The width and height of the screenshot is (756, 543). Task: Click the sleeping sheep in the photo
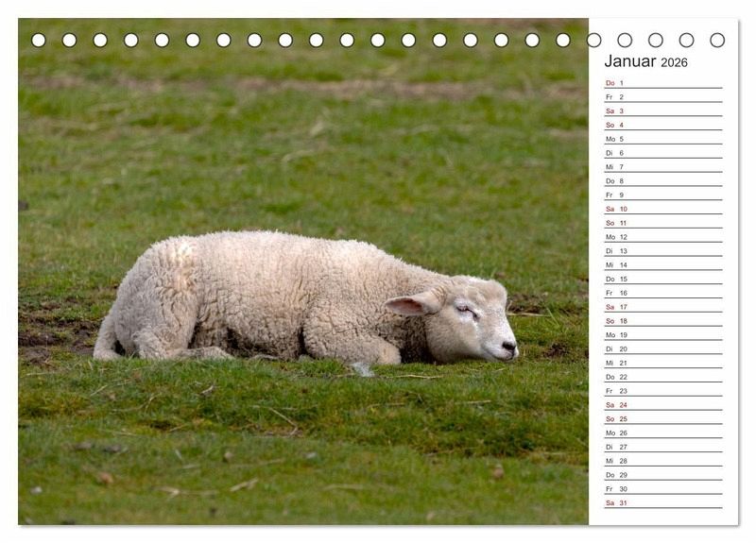pyautogui.click(x=305, y=297)
